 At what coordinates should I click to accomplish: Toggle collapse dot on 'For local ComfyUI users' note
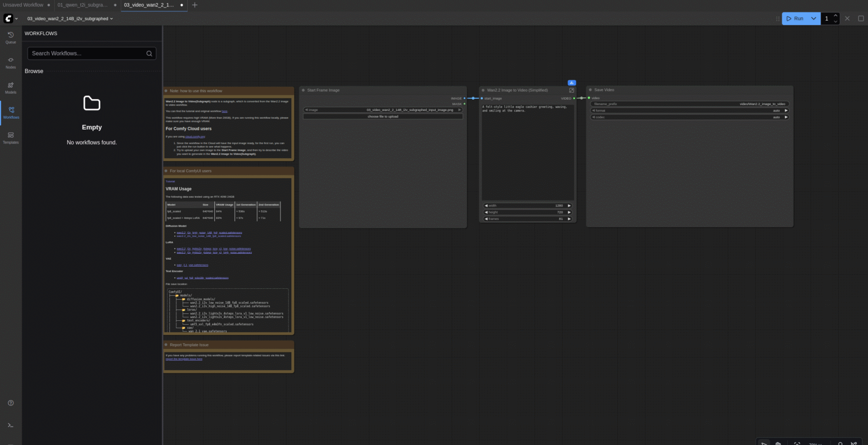(x=166, y=171)
